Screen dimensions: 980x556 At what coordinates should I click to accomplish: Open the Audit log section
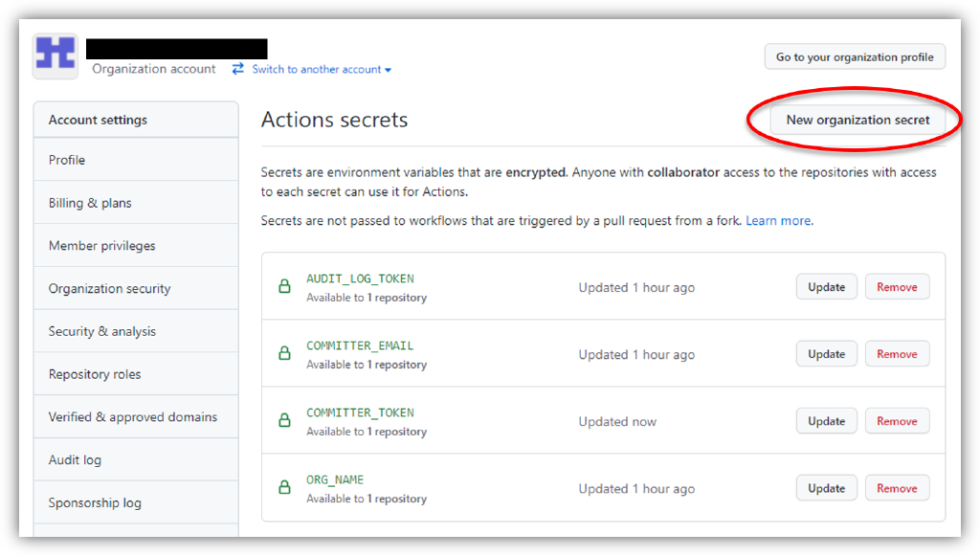point(74,459)
